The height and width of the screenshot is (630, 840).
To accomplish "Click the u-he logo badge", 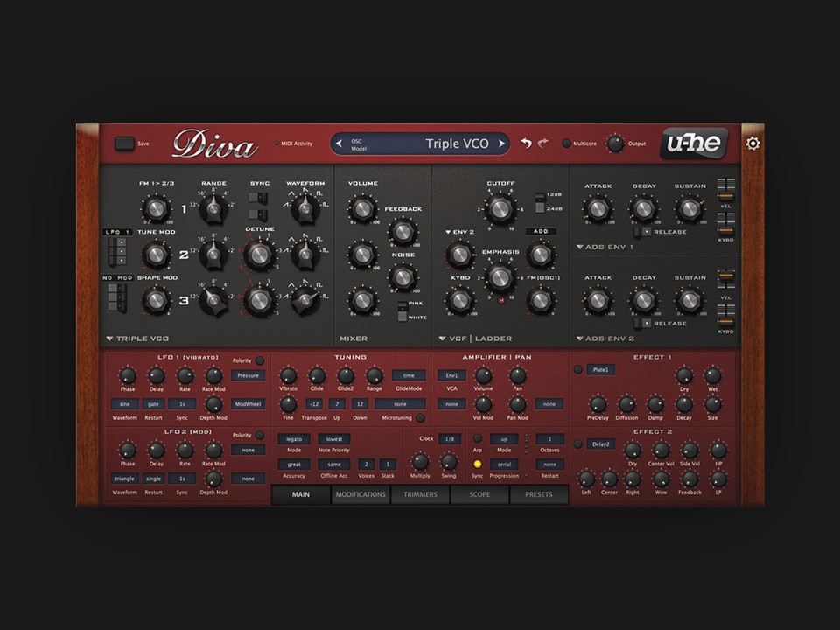I will click(694, 143).
